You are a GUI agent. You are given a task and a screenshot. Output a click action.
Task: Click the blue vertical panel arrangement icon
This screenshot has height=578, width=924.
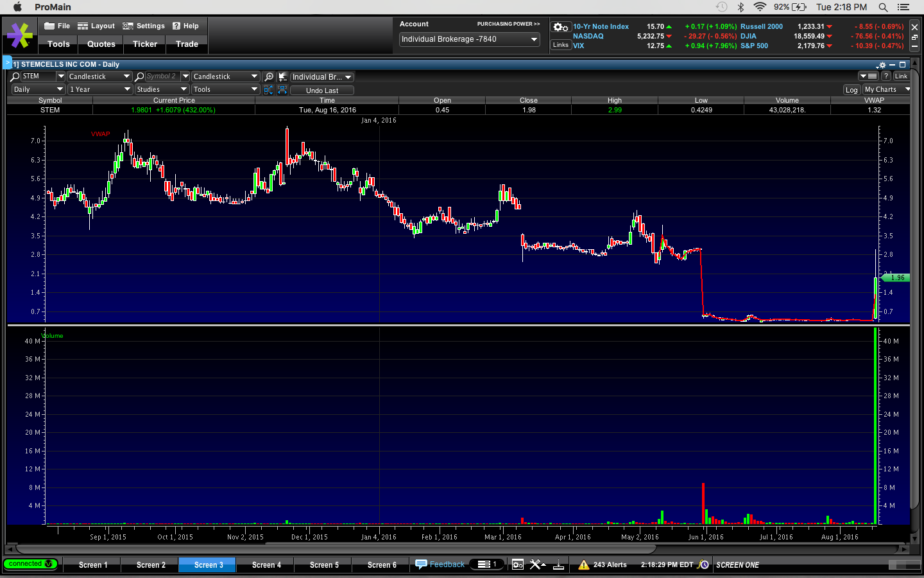pyautogui.click(x=268, y=90)
